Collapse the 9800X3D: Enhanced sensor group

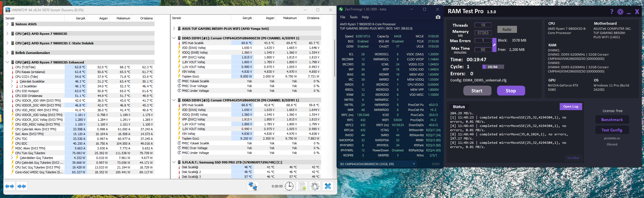(x=7, y=62)
